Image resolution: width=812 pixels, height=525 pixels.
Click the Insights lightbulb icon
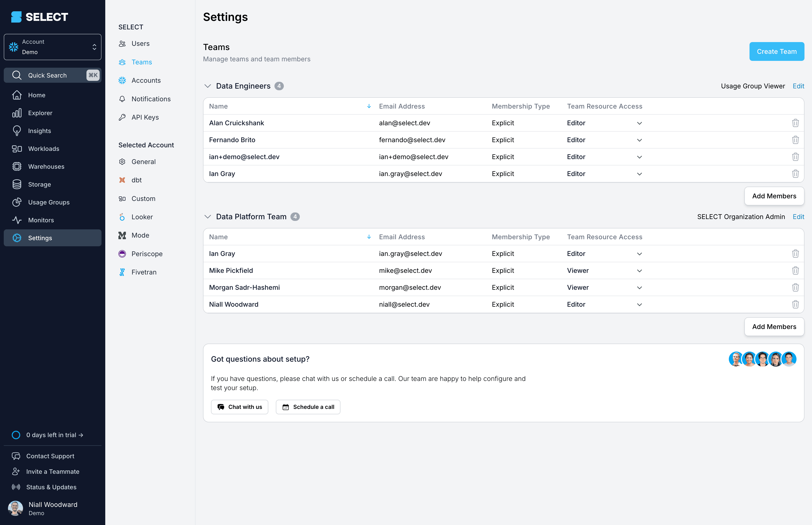tap(17, 131)
